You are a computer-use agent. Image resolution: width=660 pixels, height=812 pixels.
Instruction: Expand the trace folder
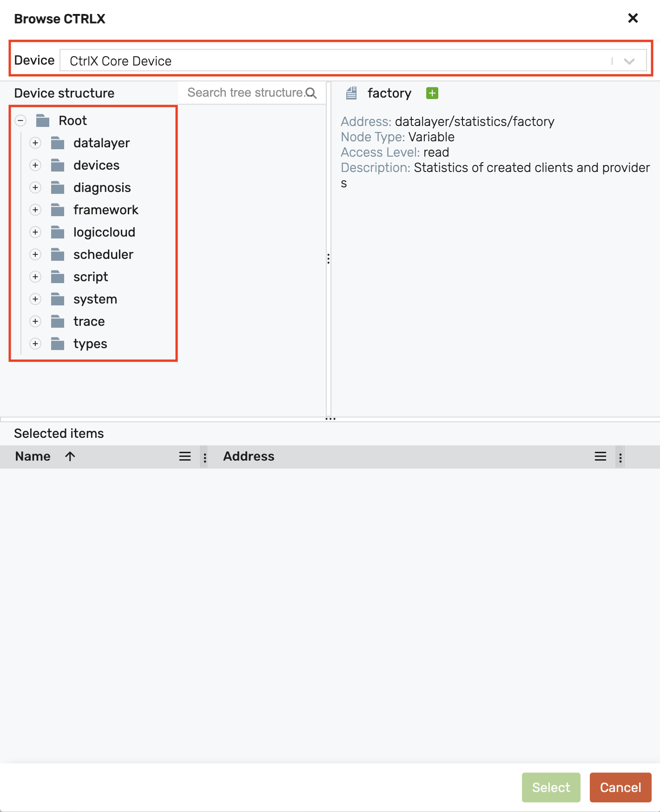35,322
